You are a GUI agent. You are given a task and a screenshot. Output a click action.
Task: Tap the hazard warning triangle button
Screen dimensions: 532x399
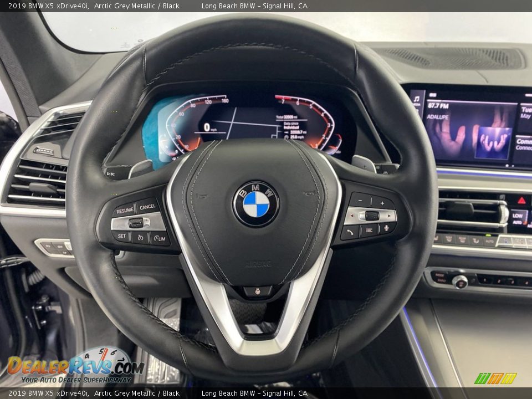tap(522, 200)
